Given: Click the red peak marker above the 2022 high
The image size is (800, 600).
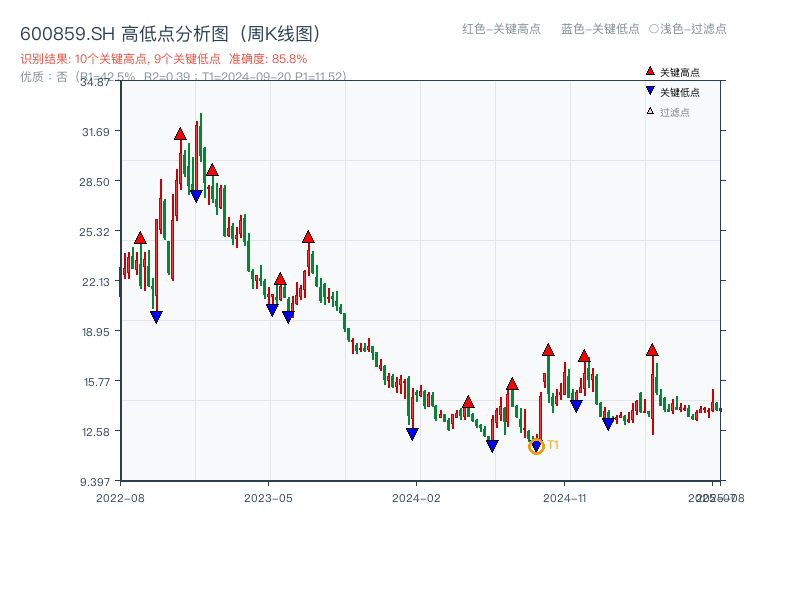Looking at the screenshot, I should (180, 132).
